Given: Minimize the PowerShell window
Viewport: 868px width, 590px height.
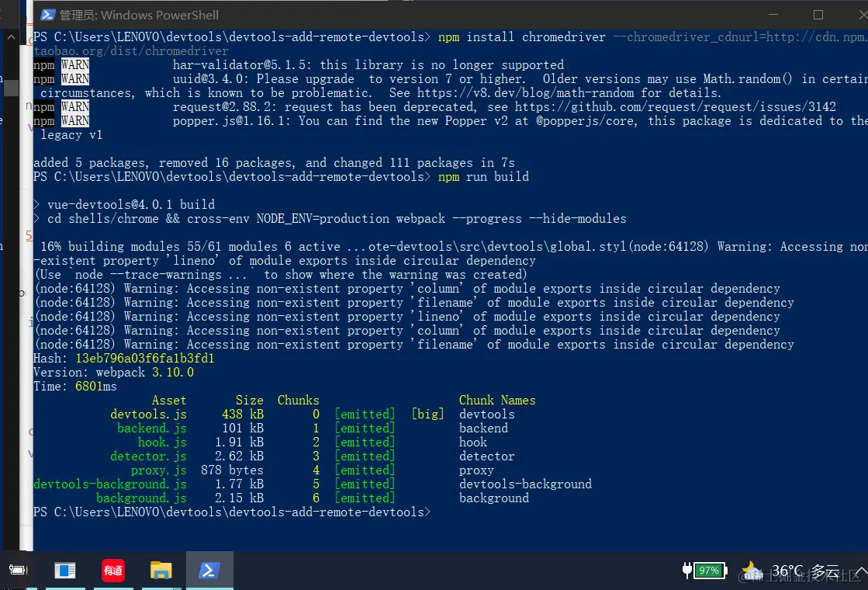Looking at the screenshot, I should point(773,15).
